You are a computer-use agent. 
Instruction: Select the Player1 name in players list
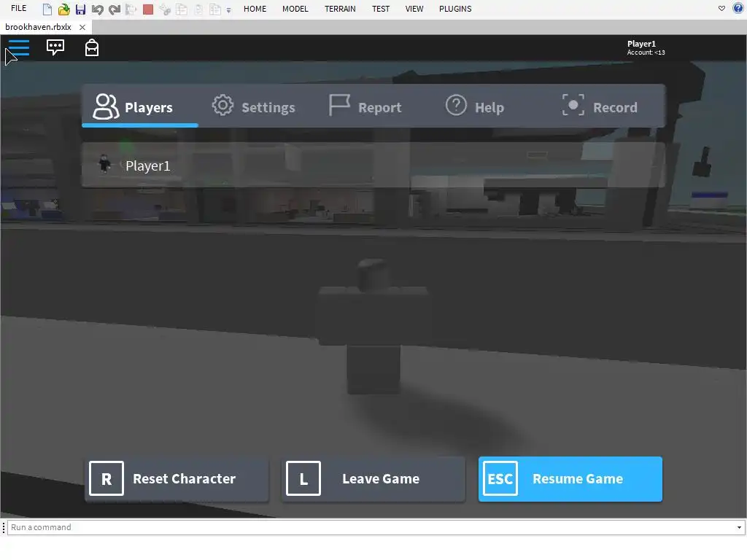(x=147, y=166)
